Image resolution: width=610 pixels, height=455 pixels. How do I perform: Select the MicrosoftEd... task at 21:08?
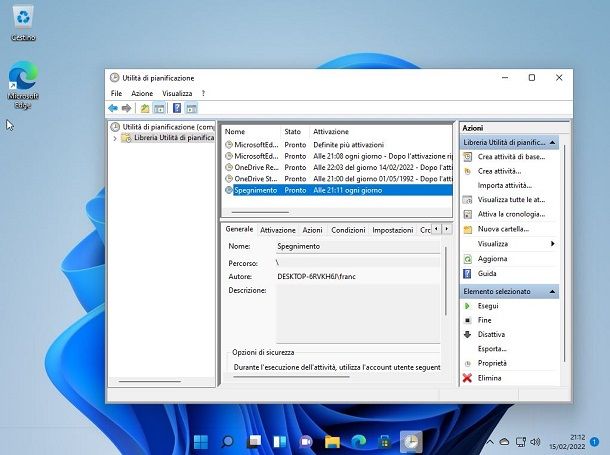coord(338,156)
